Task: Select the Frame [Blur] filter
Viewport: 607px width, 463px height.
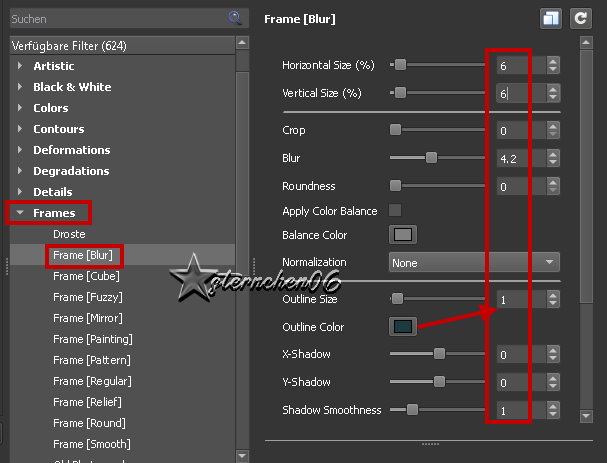Action: tap(83, 255)
